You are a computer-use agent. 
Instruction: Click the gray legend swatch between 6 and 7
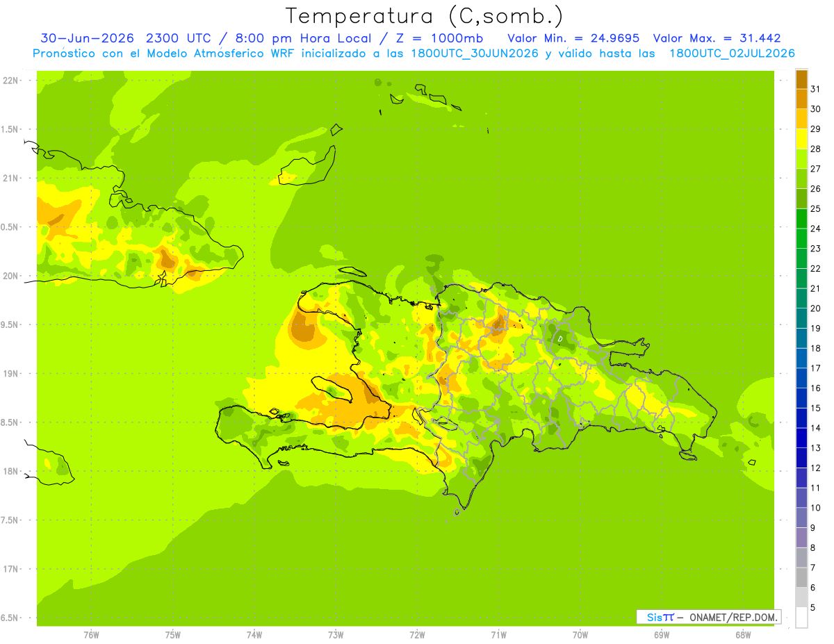click(801, 577)
